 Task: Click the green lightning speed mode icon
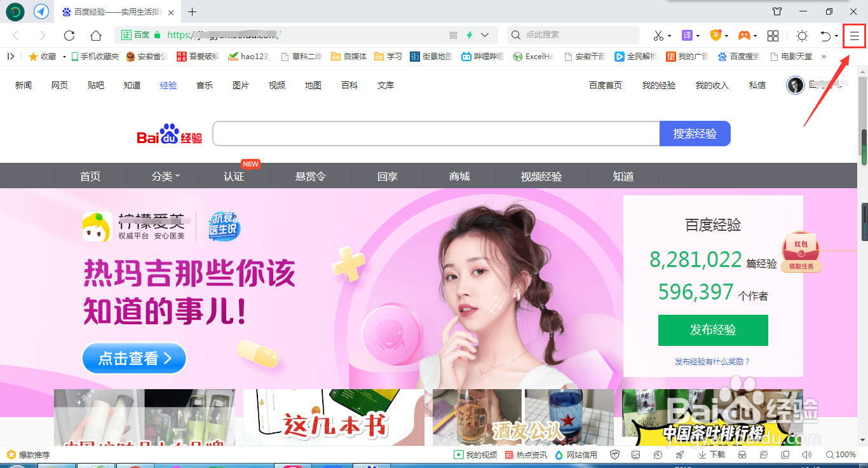pos(470,35)
